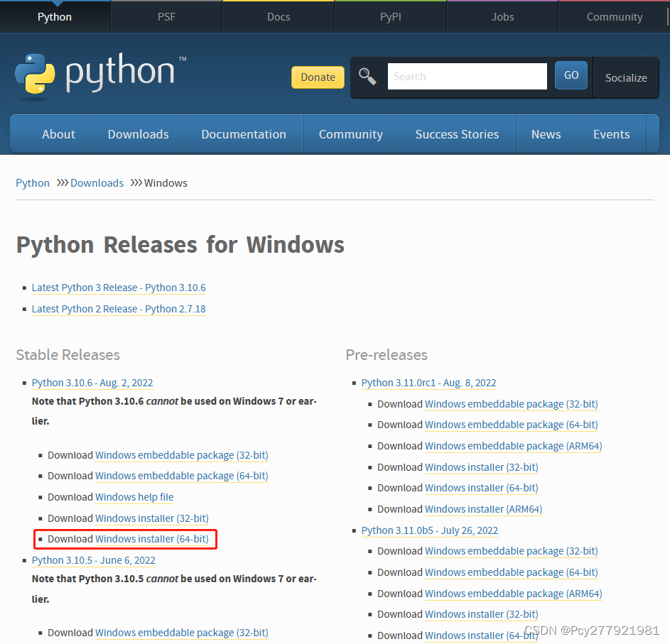Open Python 3.10.5 - June 6, 2022 release
The height and width of the screenshot is (644, 670).
[x=94, y=560]
